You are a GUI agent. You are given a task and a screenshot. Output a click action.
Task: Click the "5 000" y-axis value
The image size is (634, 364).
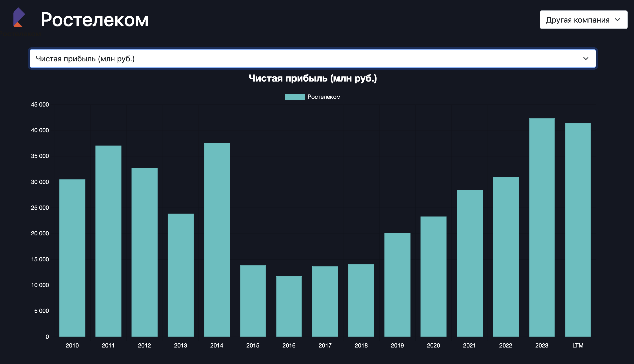pos(41,311)
